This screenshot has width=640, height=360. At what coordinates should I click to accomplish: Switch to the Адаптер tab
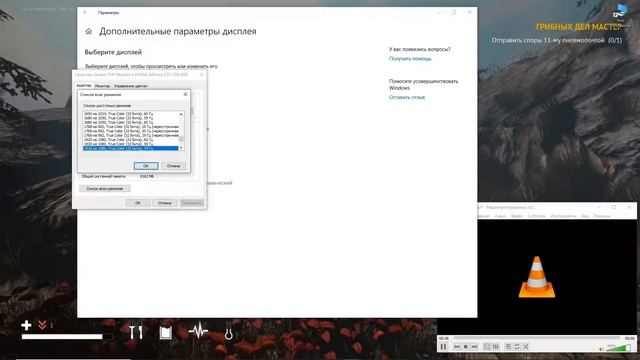point(84,86)
